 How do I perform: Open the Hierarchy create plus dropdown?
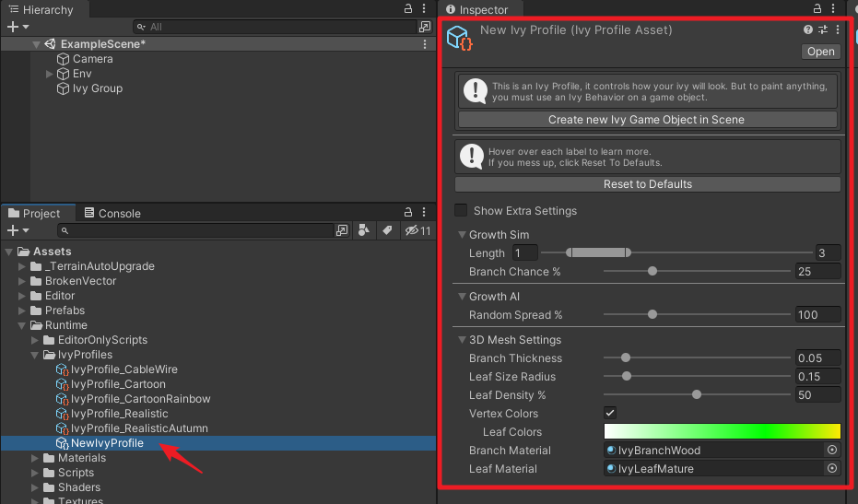pos(18,27)
